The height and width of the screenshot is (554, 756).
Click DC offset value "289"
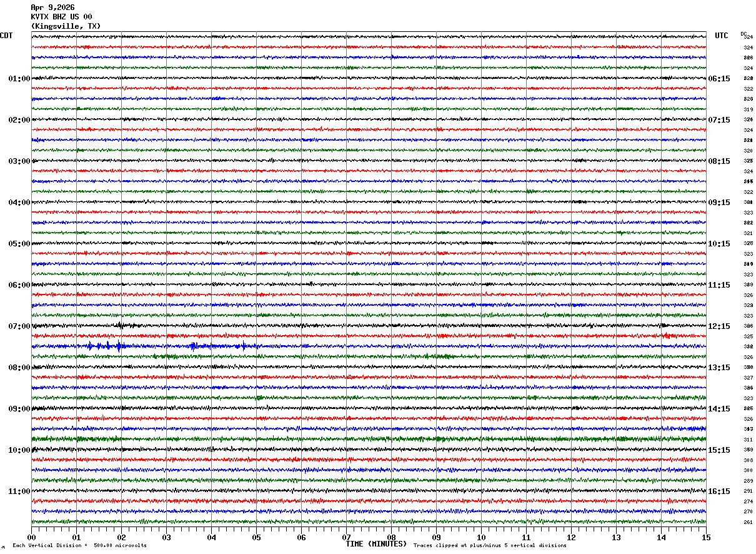(748, 481)
